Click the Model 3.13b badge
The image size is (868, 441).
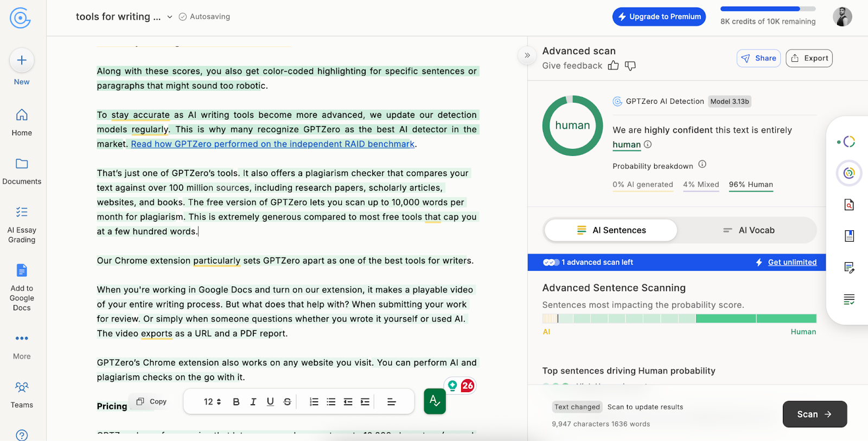730,102
